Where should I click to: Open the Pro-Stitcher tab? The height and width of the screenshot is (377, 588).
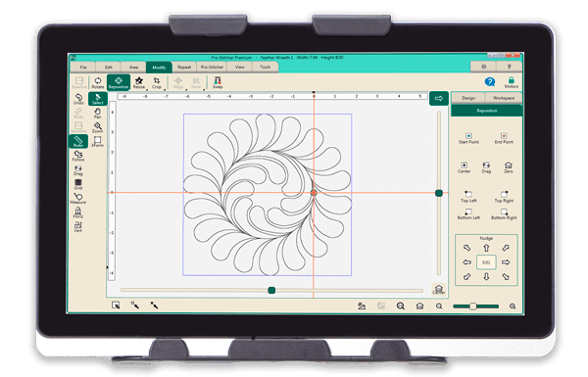212,68
